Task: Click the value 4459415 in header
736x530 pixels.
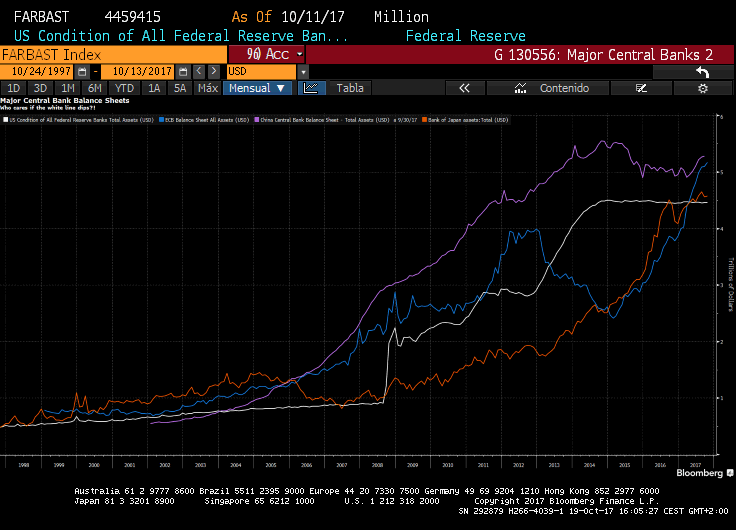Action: click(x=132, y=17)
